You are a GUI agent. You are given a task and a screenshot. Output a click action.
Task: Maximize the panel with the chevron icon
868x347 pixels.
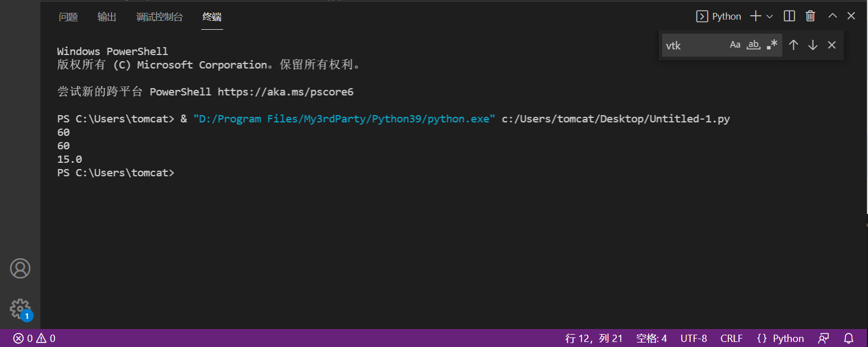pyautogui.click(x=832, y=16)
